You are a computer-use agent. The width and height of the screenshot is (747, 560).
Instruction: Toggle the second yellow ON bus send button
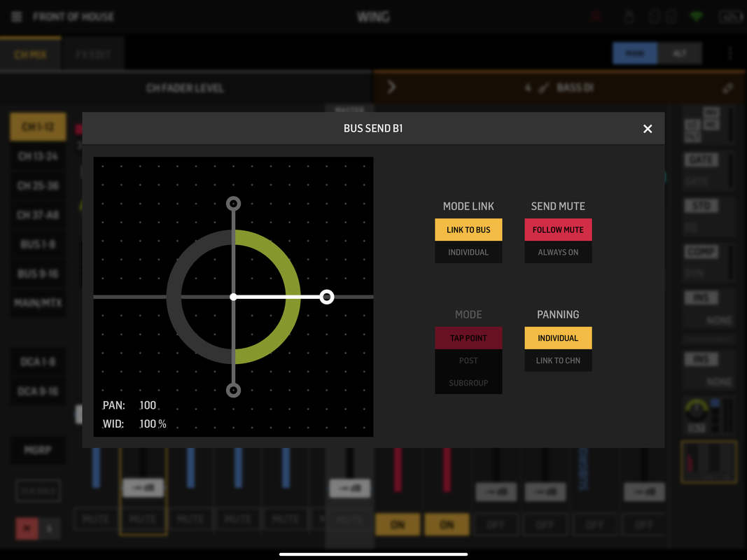click(x=447, y=524)
